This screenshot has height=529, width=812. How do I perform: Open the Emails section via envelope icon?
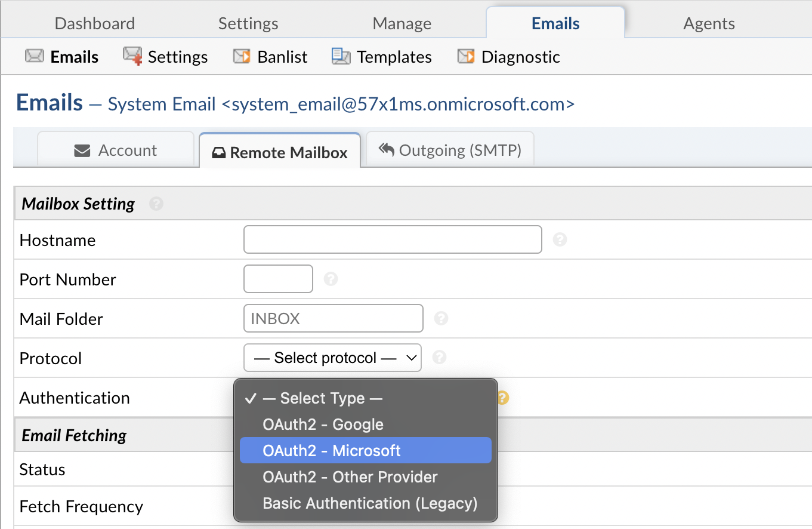point(34,56)
